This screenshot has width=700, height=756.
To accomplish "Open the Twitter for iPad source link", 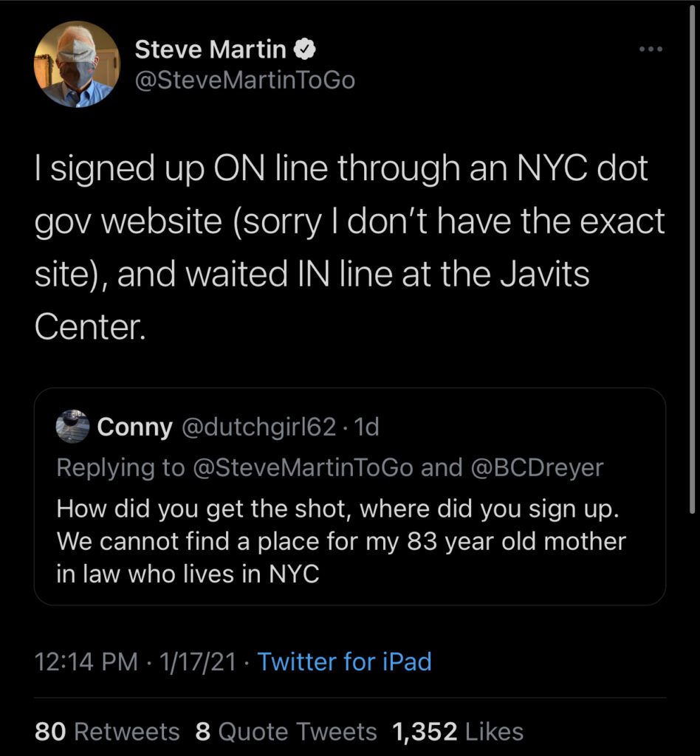I will click(x=344, y=661).
